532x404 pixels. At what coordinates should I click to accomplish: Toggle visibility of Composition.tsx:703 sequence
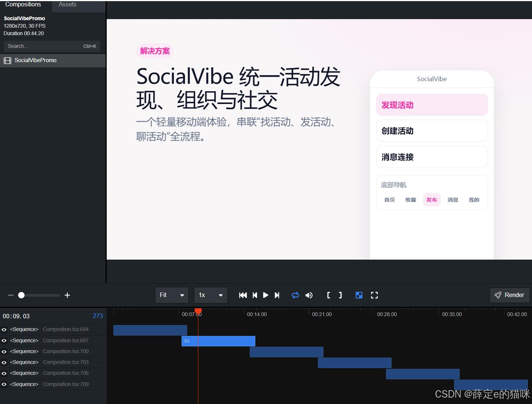tap(4, 362)
